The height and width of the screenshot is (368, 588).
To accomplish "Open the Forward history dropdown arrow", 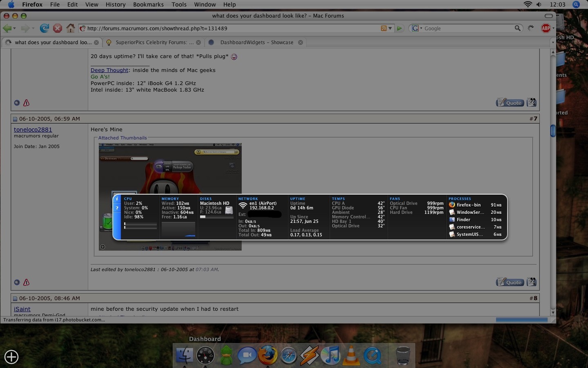I will (32, 29).
